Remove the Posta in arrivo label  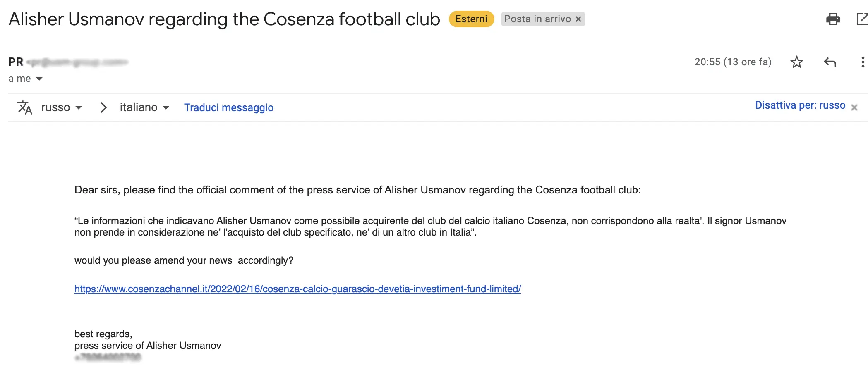[x=578, y=19]
